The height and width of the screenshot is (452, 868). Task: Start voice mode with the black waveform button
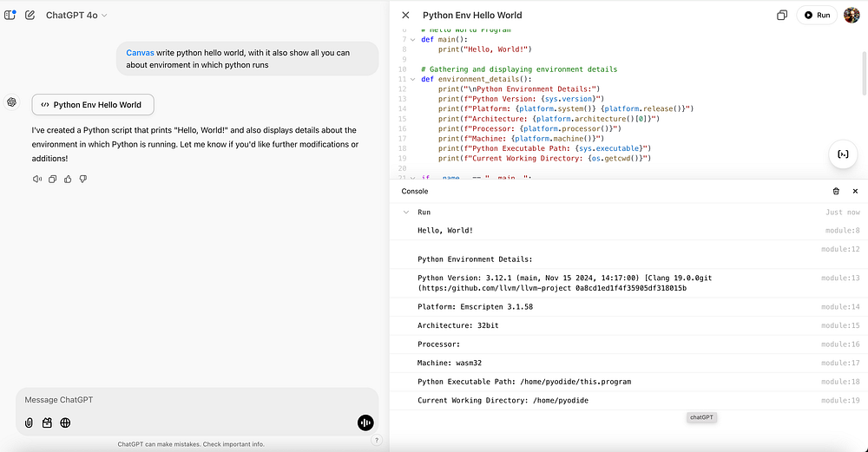[365, 423]
